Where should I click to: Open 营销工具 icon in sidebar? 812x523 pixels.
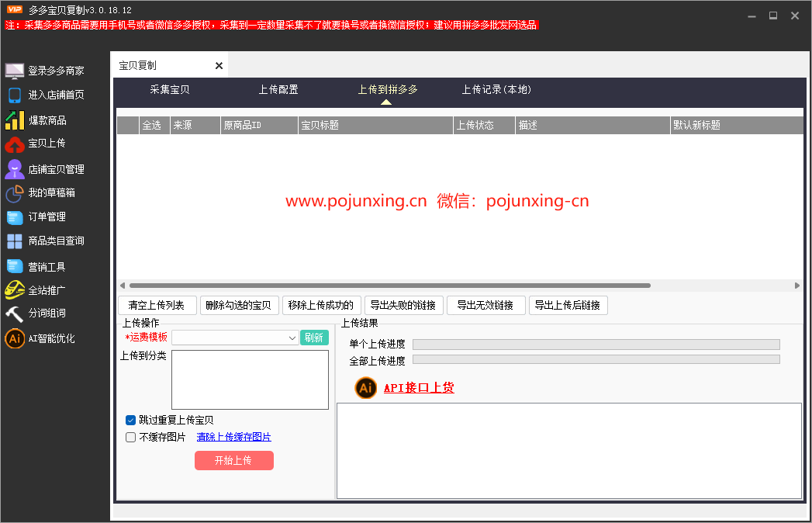click(x=15, y=266)
